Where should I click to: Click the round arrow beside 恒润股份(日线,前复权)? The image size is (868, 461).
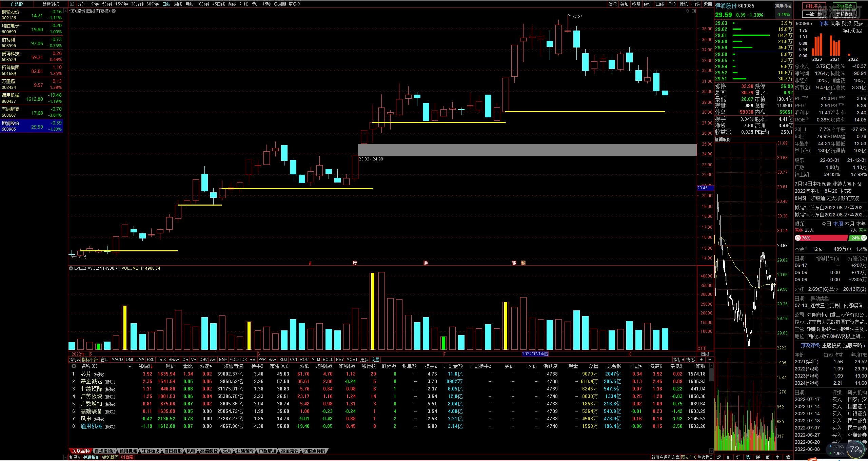(x=114, y=11)
